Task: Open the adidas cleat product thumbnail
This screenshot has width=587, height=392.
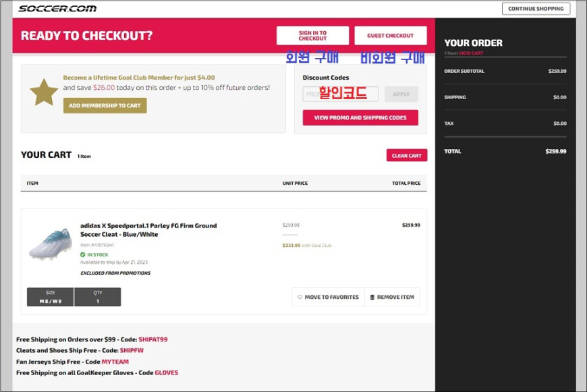Action: (51, 244)
